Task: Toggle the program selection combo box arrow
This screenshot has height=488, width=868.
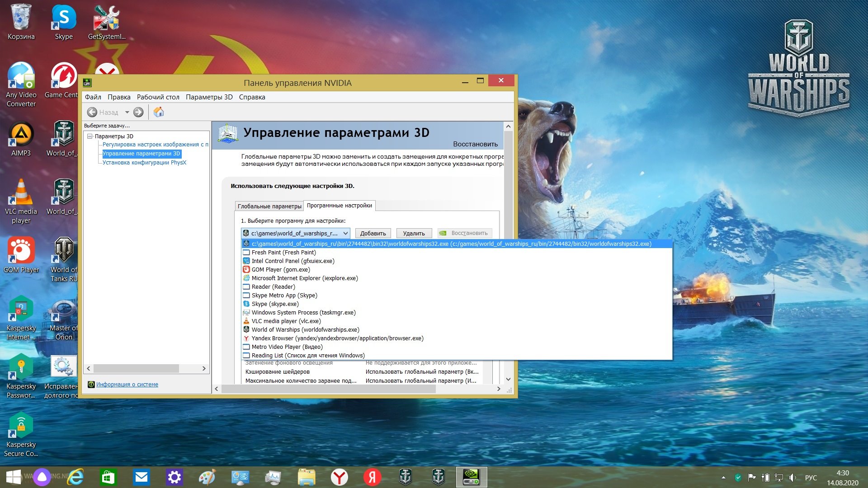Action: pos(345,233)
